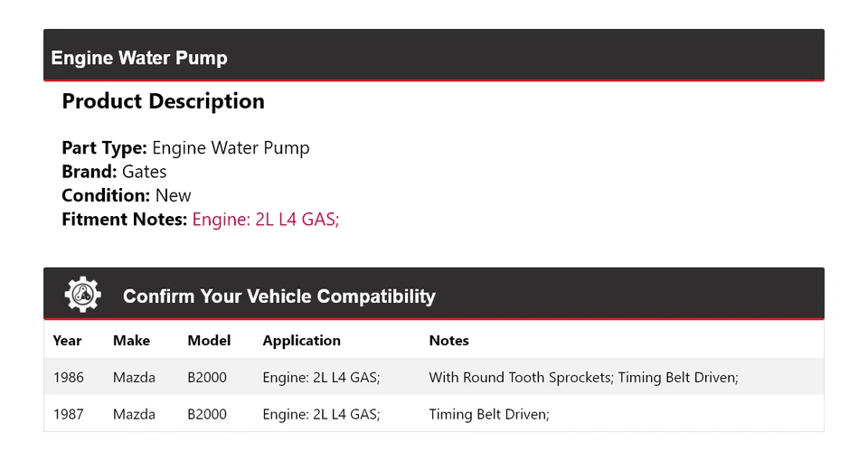Viewport: 868px width, 461px height.
Task: Click the red Fitment Notes engine text
Action: coord(265,219)
